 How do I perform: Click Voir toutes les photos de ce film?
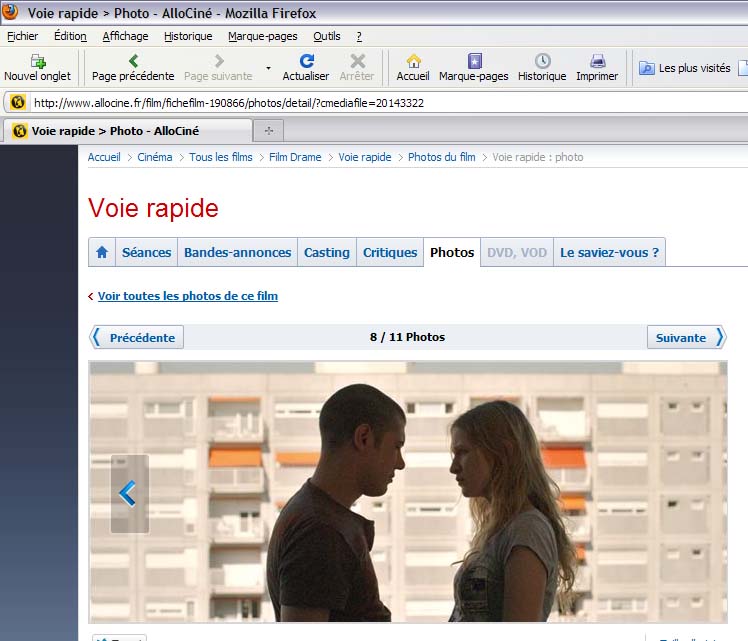point(188,296)
